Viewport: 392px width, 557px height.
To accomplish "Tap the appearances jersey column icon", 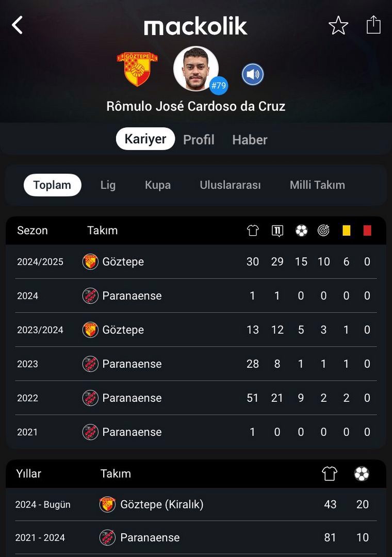I will coord(253,231).
